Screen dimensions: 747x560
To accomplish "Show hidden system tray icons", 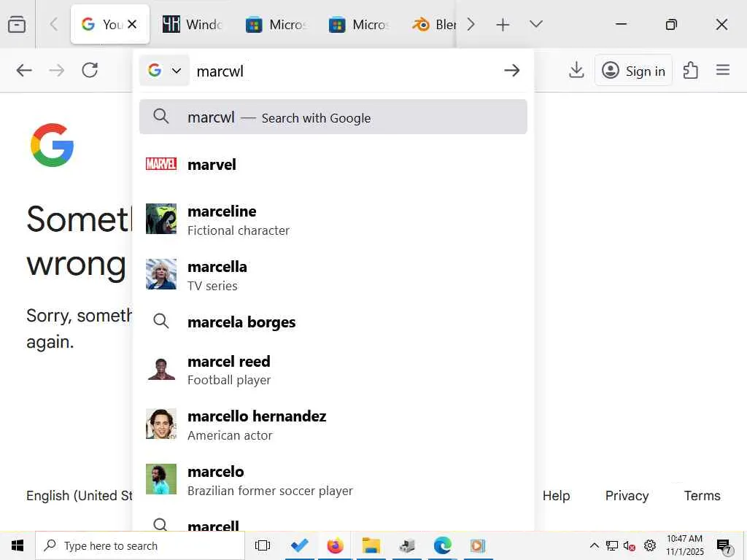I will 594,545.
